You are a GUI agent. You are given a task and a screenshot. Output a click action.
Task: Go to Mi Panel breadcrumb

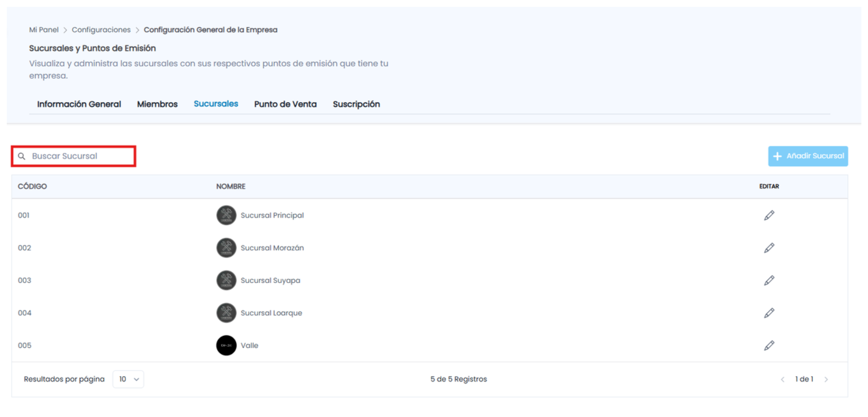[x=44, y=30]
